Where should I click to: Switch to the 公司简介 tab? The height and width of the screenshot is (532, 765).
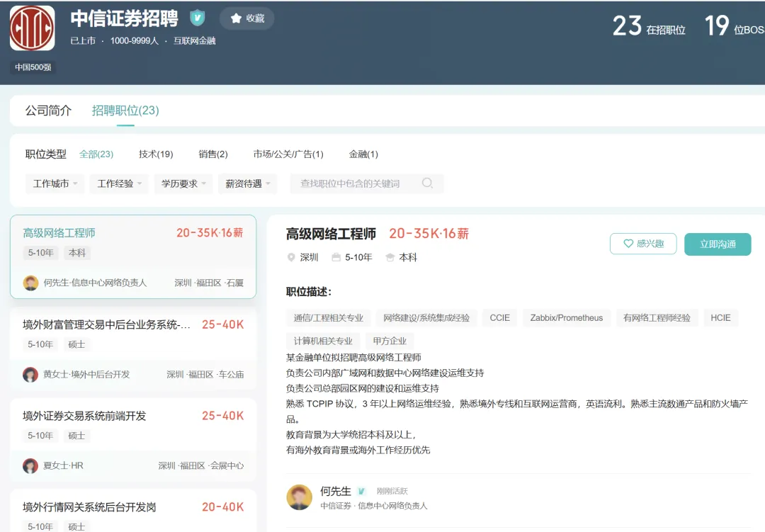[48, 111]
